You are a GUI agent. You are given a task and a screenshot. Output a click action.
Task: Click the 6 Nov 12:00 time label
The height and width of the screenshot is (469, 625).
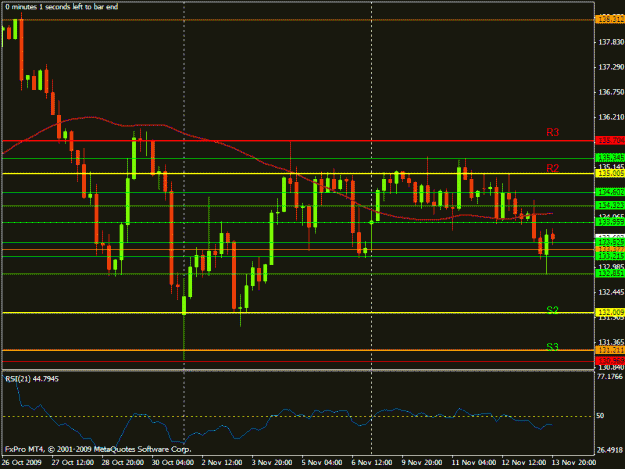pyautogui.click(x=372, y=463)
